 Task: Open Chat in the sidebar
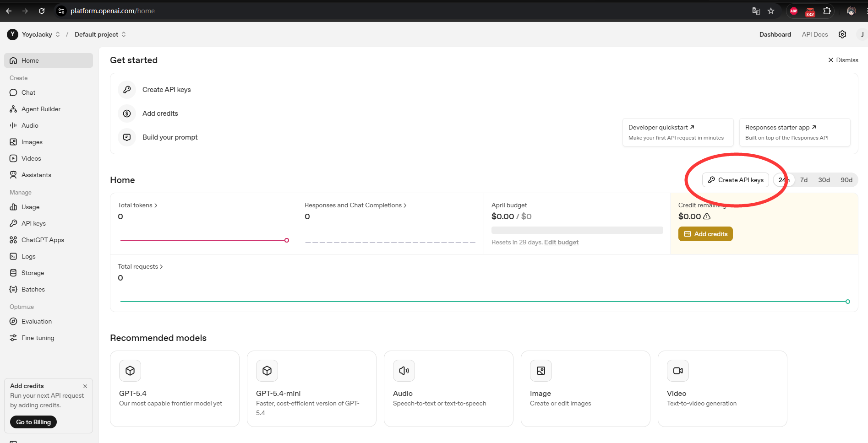[49, 92]
